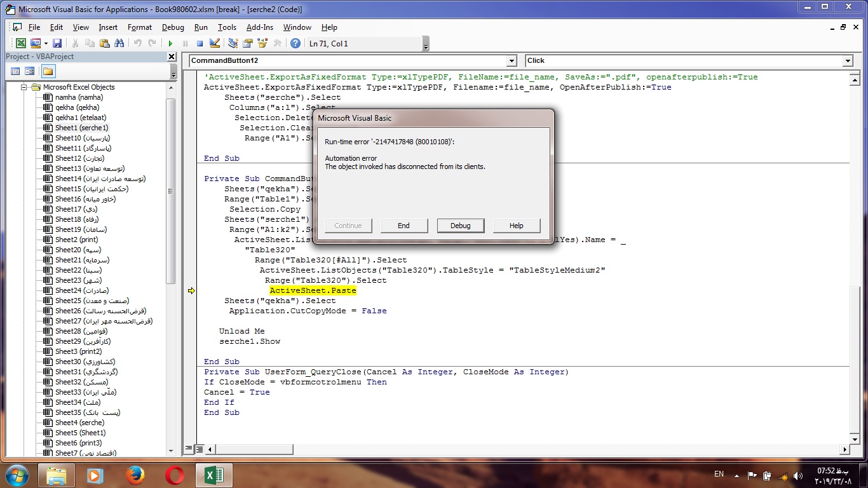Open the Edit menu

coord(57,27)
